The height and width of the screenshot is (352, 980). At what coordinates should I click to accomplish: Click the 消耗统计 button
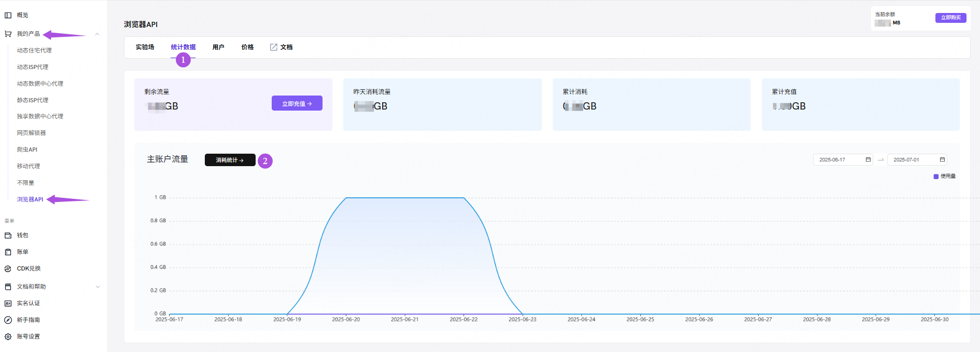click(230, 160)
